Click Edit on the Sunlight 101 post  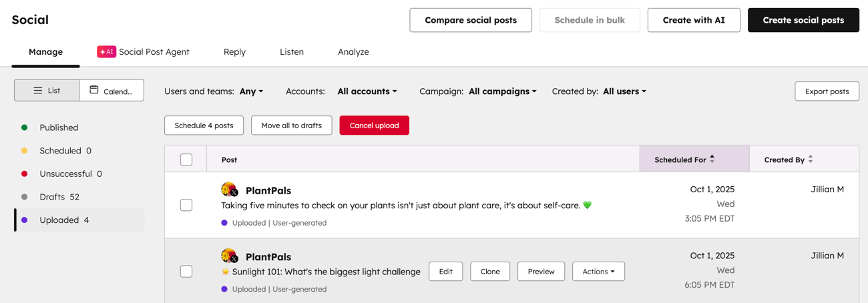point(445,272)
